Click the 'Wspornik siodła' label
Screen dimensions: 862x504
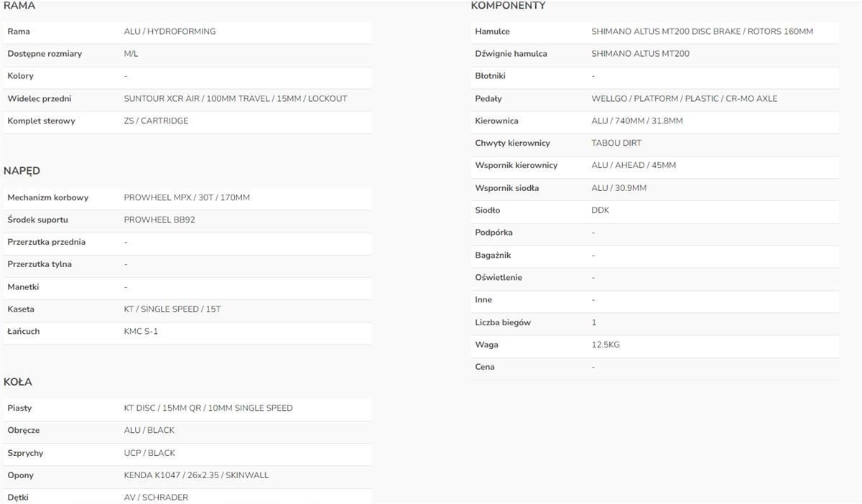tap(506, 188)
